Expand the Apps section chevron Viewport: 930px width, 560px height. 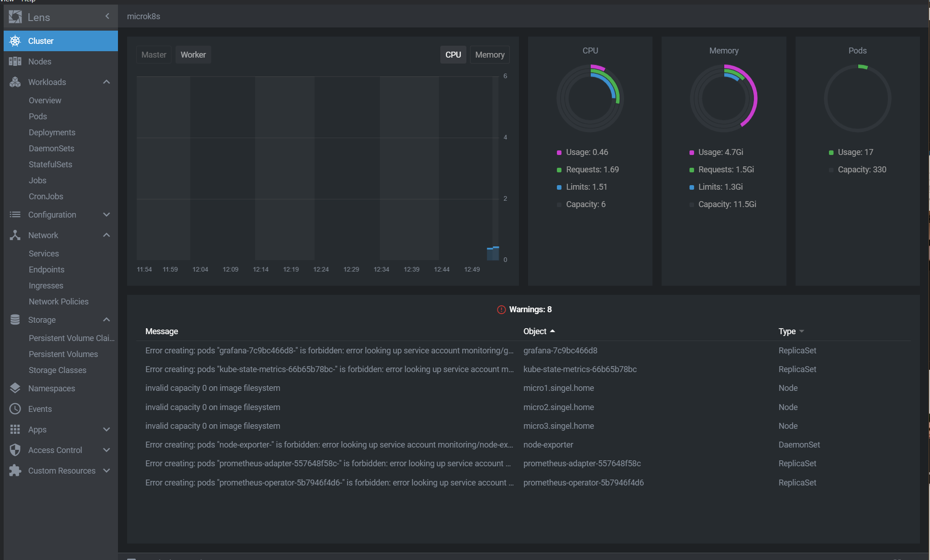coord(107,429)
